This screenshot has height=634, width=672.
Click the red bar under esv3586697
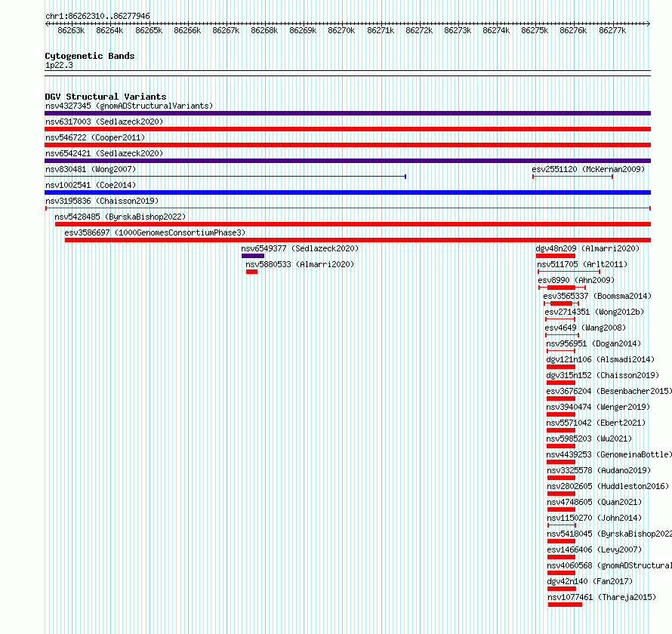[x=358, y=240]
